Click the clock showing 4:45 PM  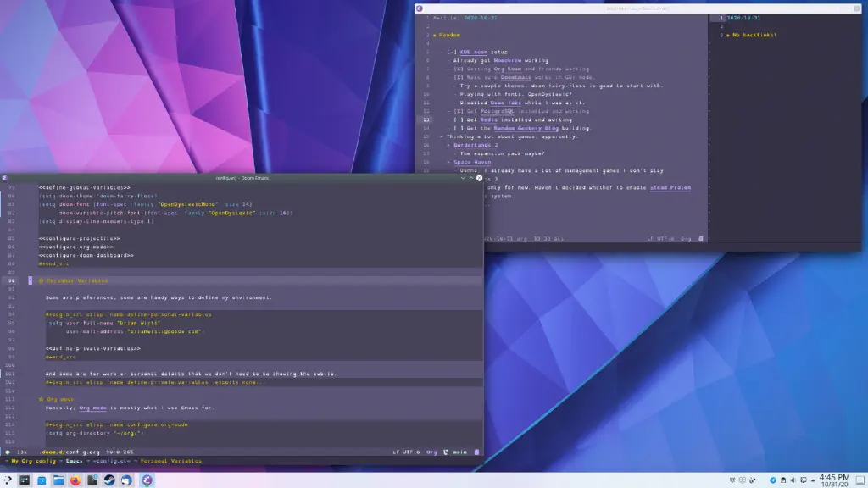[834, 480]
